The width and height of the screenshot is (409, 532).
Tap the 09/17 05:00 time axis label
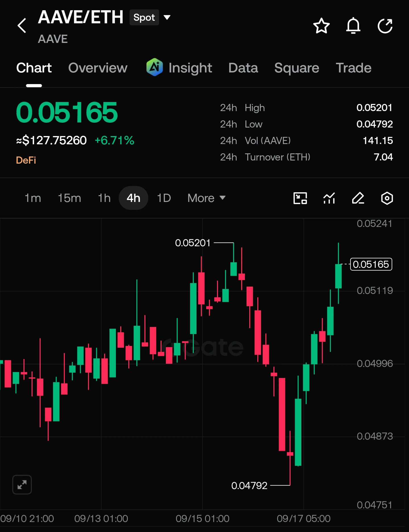(x=304, y=519)
